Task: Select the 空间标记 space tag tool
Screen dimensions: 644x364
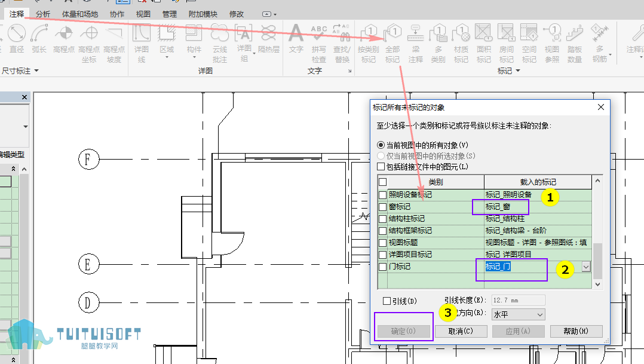Action: tap(529, 43)
